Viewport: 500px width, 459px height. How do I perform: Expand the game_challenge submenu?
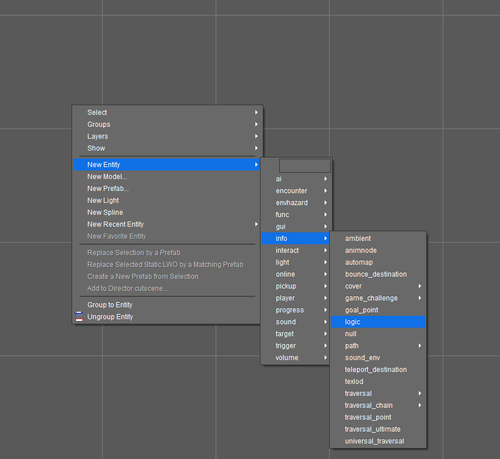pyautogui.click(x=378, y=298)
